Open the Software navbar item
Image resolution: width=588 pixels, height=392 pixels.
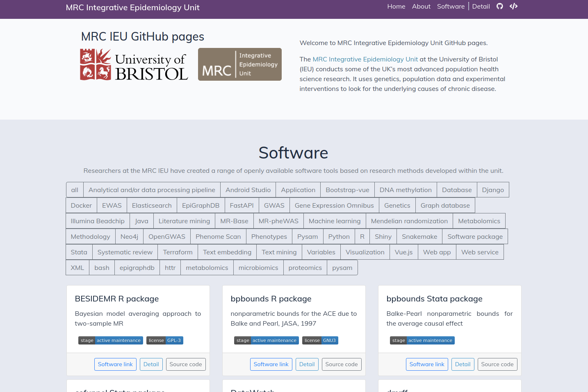(451, 7)
